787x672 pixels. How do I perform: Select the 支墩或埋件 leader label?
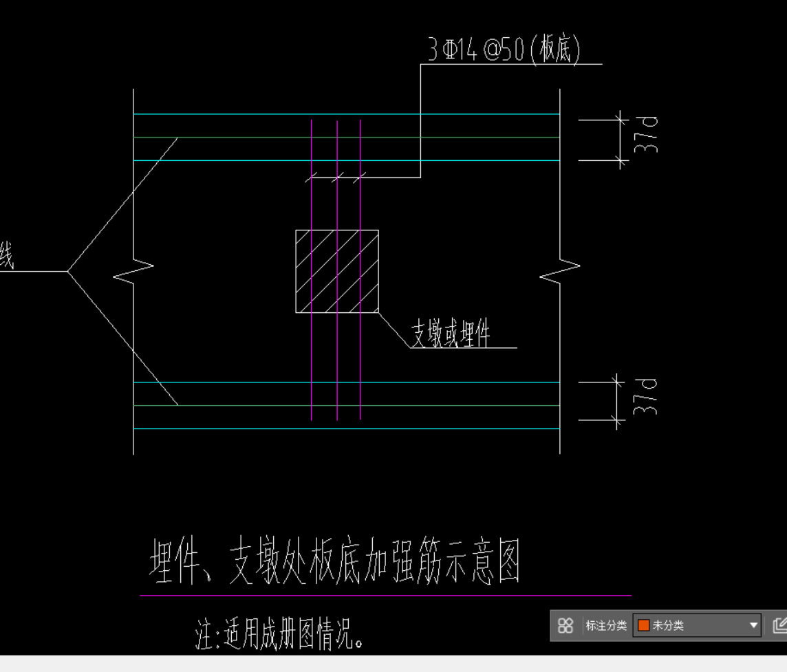coord(451,333)
